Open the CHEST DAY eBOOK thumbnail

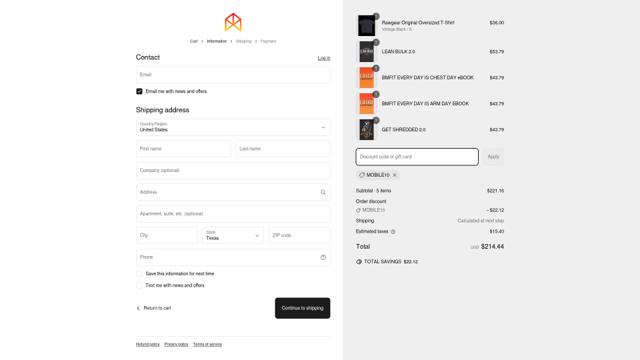366,78
